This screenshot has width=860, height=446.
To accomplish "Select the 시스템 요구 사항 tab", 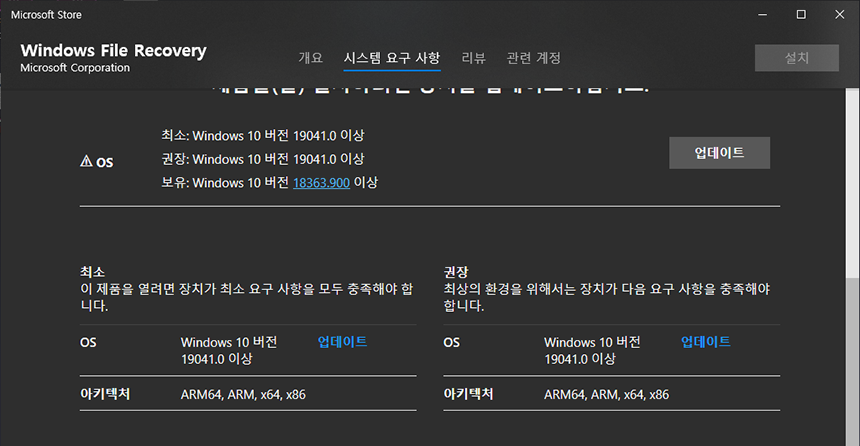I will [x=392, y=58].
